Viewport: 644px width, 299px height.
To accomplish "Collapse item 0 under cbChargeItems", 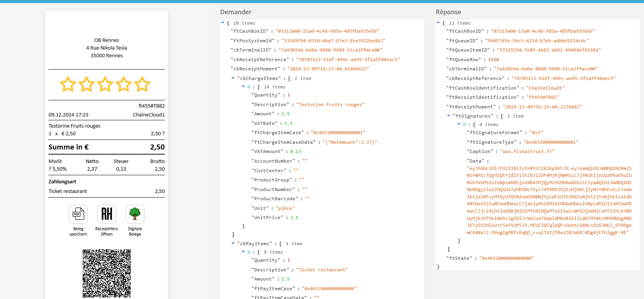I will click(243, 86).
